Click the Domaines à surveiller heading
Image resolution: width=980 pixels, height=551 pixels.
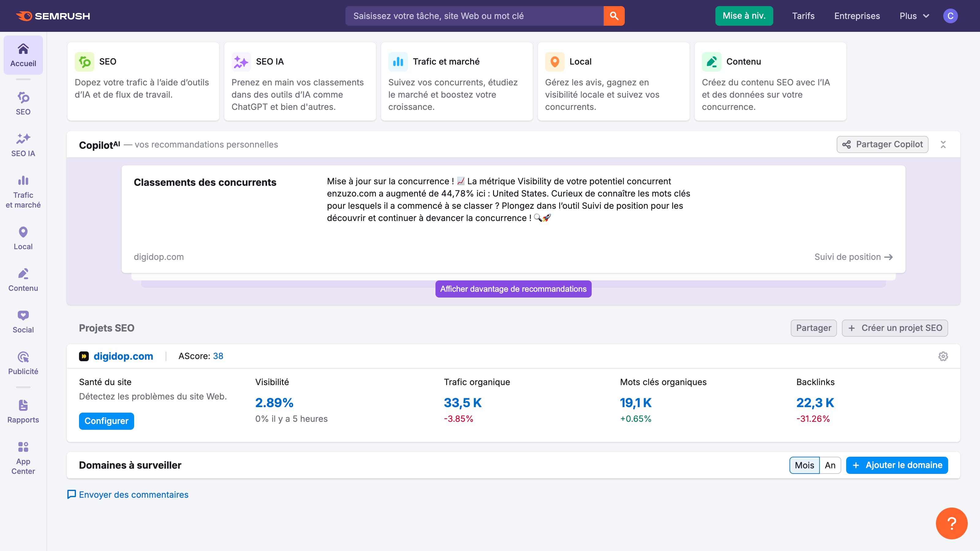point(130,465)
